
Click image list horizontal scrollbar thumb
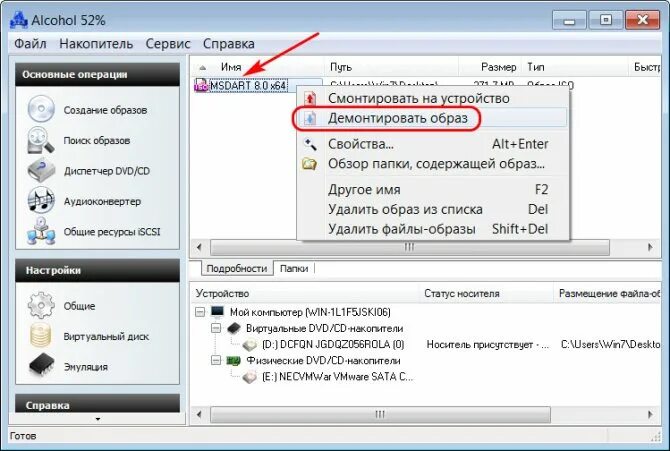pos(410,247)
